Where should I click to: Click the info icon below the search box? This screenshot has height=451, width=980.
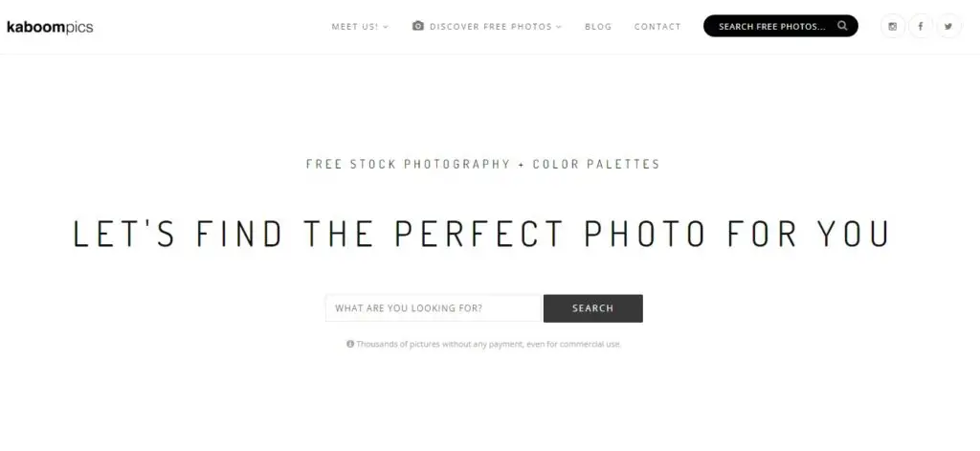pos(350,344)
